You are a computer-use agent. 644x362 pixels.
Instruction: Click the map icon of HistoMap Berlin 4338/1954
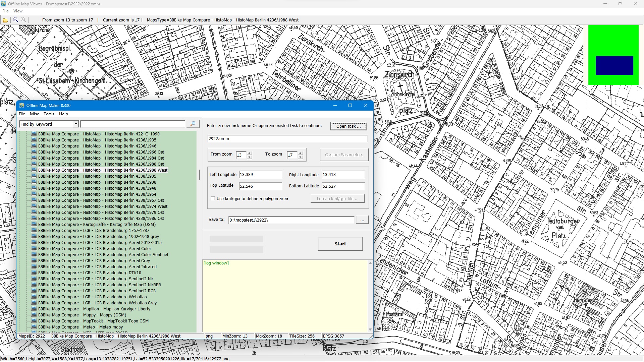coord(34,194)
